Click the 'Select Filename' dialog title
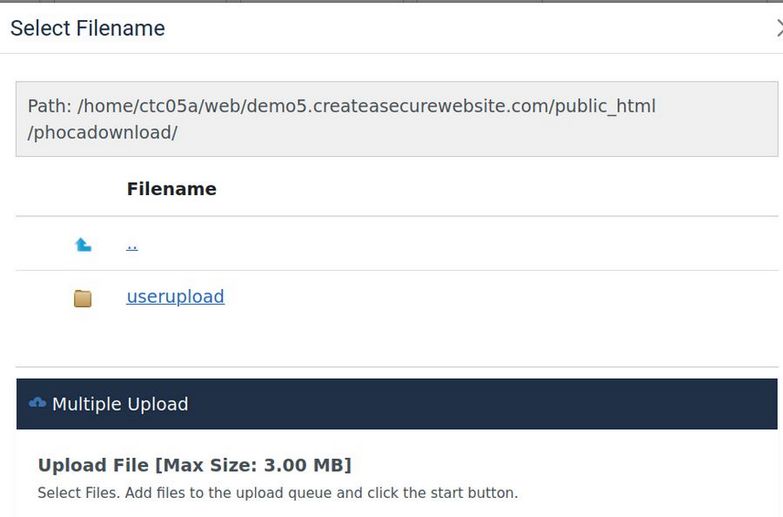Screen dimensions: 783x517 pyautogui.click(x=87, y=28)
